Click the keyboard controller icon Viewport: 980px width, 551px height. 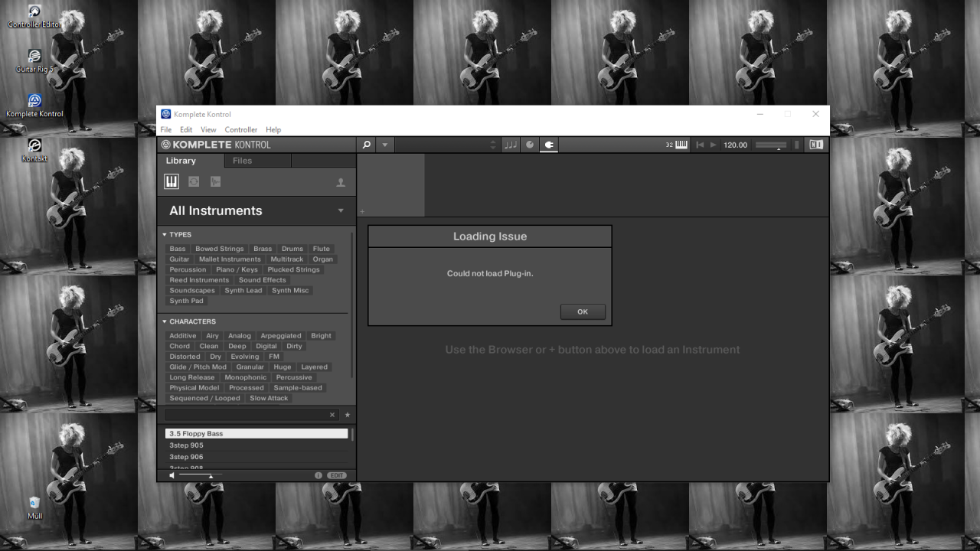[681, 145]
